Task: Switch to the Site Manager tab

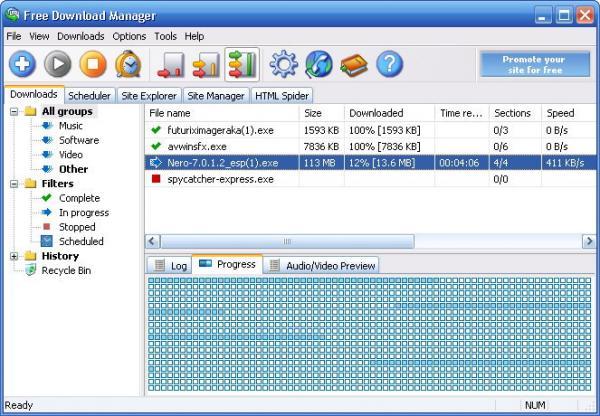Action: click(x=216, y=95)
